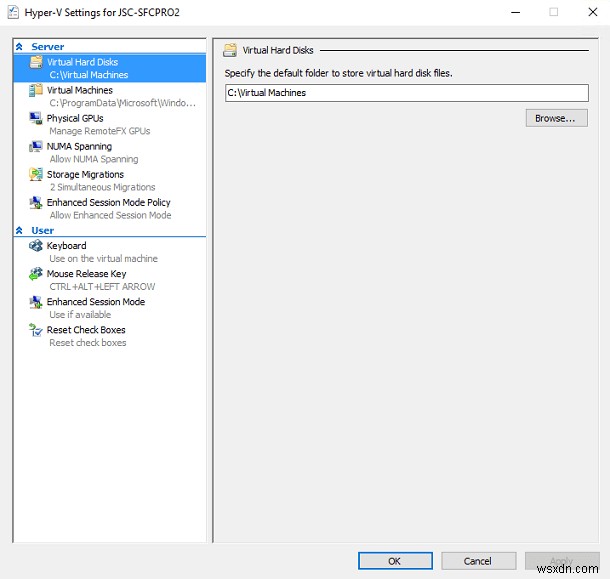610x579 pixels.
Task: Click the Storage Migrations icon
Action: pos(36,174)
